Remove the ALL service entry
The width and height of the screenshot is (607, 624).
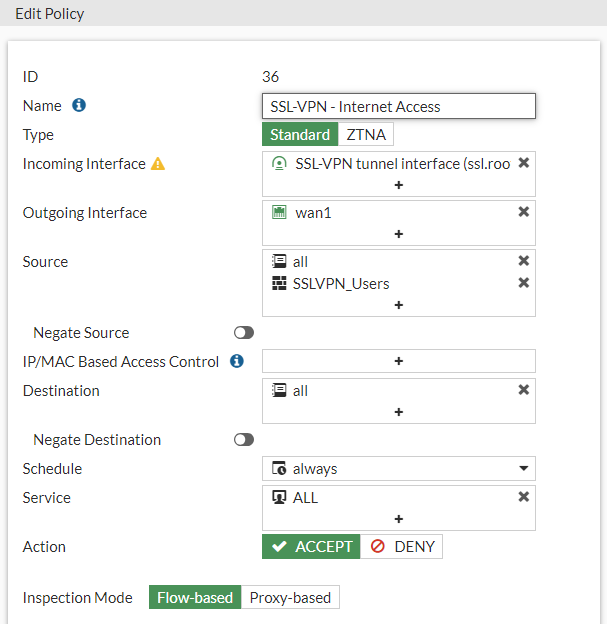[523, 497]
